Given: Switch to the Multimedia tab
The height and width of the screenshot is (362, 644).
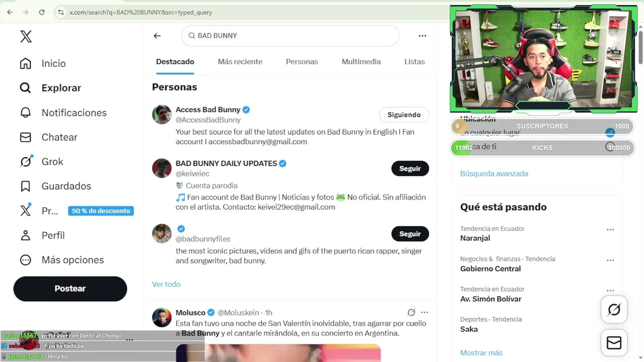Looking at the screenshot, I should (x=361, y=62).
